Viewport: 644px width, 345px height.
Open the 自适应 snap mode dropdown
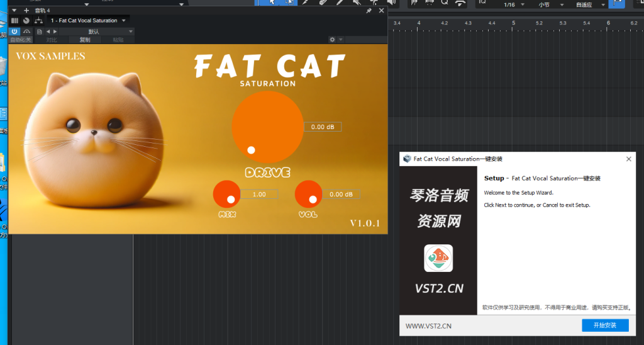click(590, 4)
